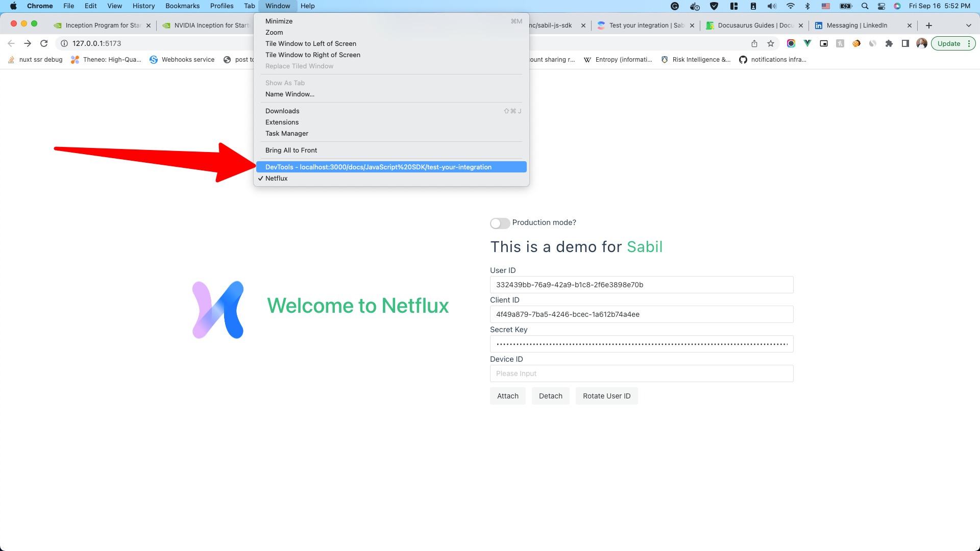Choose Zoom from the Window menu
The width and height of the screenshot is (980, 551).
[391, 32]
